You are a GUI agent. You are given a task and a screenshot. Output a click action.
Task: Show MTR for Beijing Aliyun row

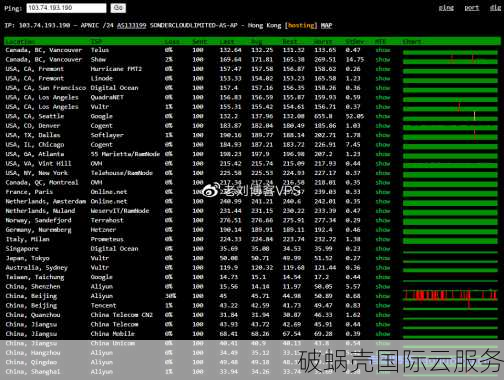[x=383, y=296]
